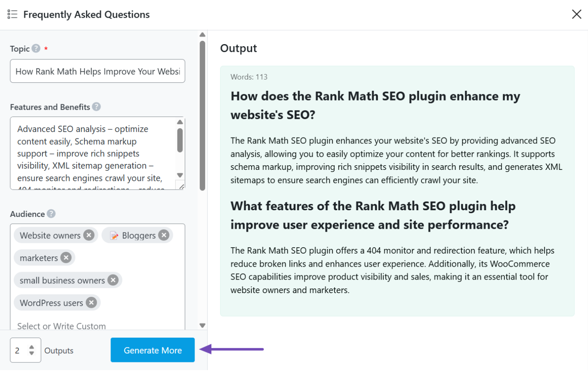This screenshot has width=588, height=386.
Task: Open the Audience help tooltip icon
Action: click(51, 214)
